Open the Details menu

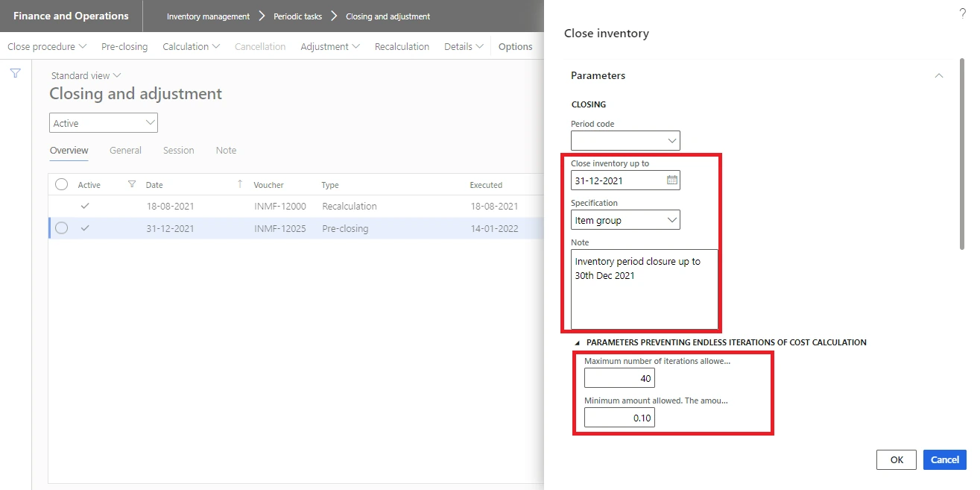click(x=464, y=46)
